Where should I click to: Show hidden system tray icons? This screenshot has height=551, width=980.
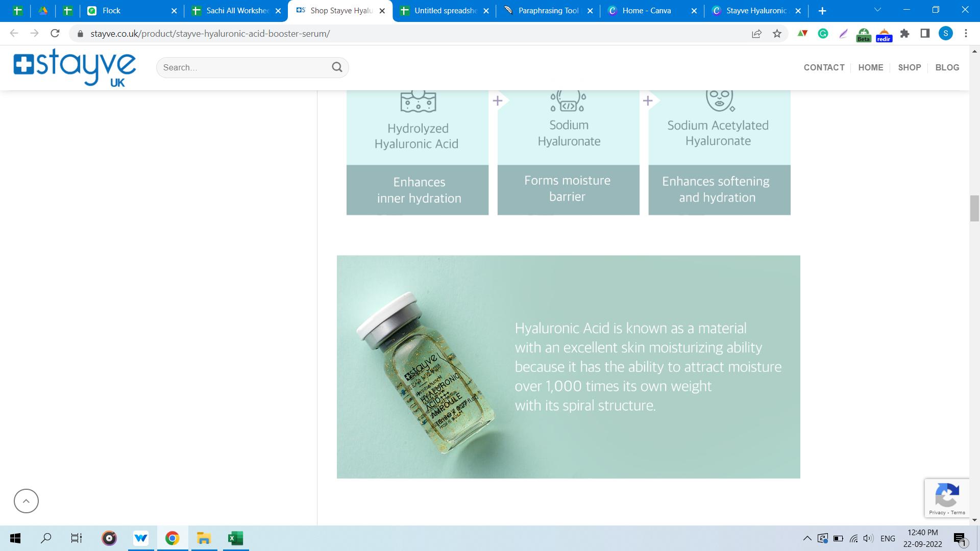click(807, 538)
